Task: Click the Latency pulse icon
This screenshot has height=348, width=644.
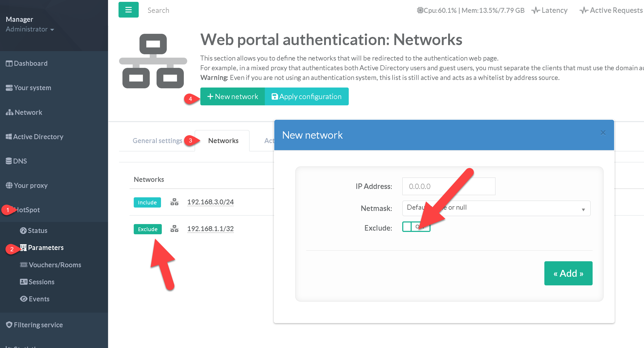Action: (x=535, y=10)
